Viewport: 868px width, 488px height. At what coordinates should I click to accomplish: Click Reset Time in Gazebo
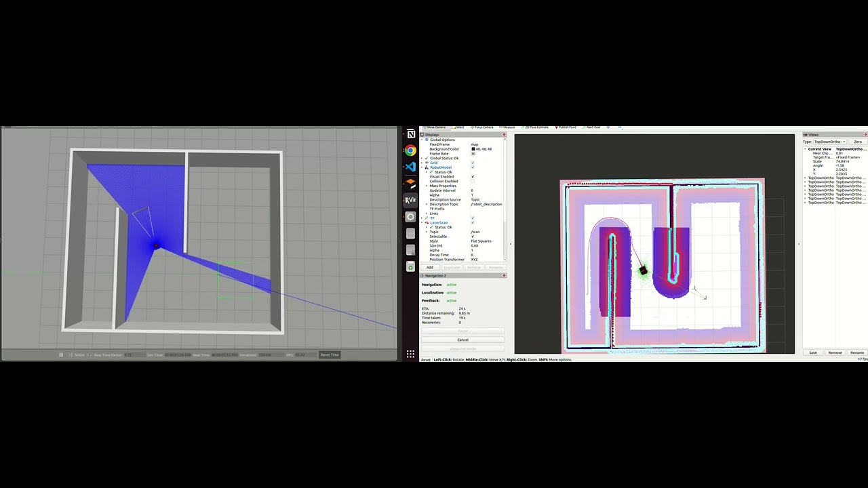(x=330, y=354)
